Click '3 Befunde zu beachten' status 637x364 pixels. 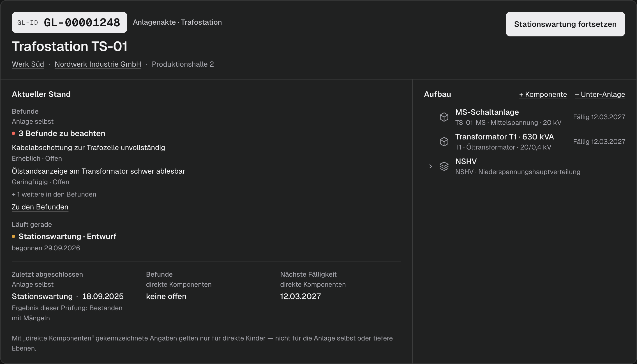[62, 133]
